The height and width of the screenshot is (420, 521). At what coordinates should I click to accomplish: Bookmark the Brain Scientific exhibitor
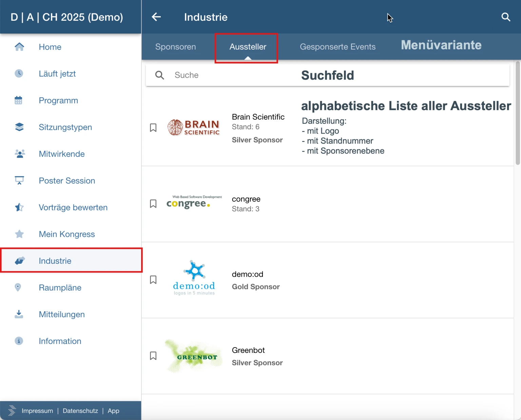point(153,128)
